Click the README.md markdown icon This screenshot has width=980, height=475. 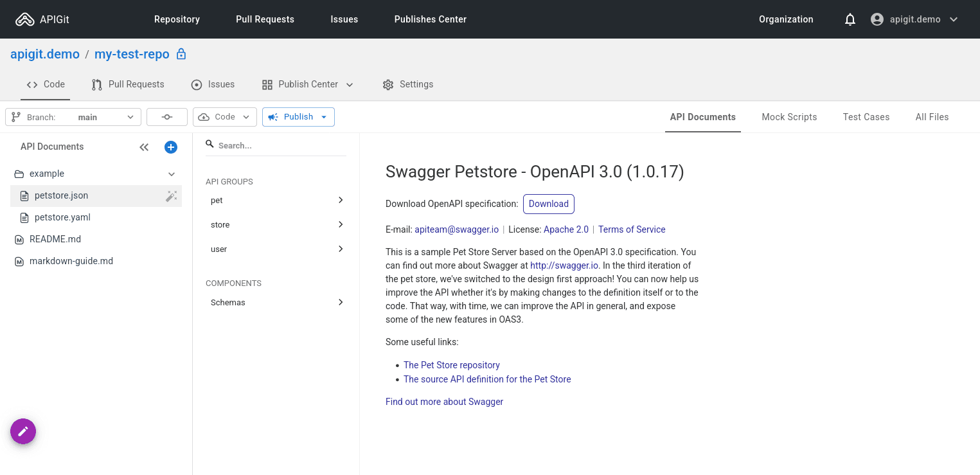[19, 240]
